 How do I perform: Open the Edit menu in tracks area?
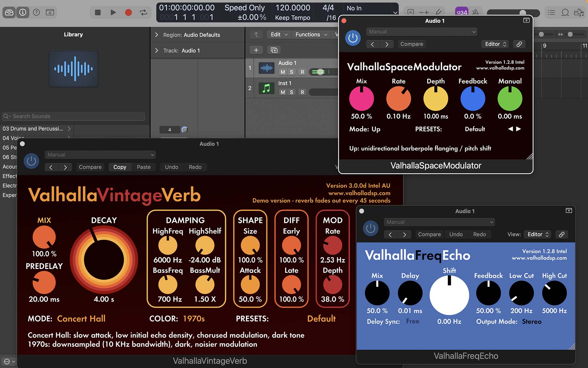pyautogui.click(x=278, y=34)
